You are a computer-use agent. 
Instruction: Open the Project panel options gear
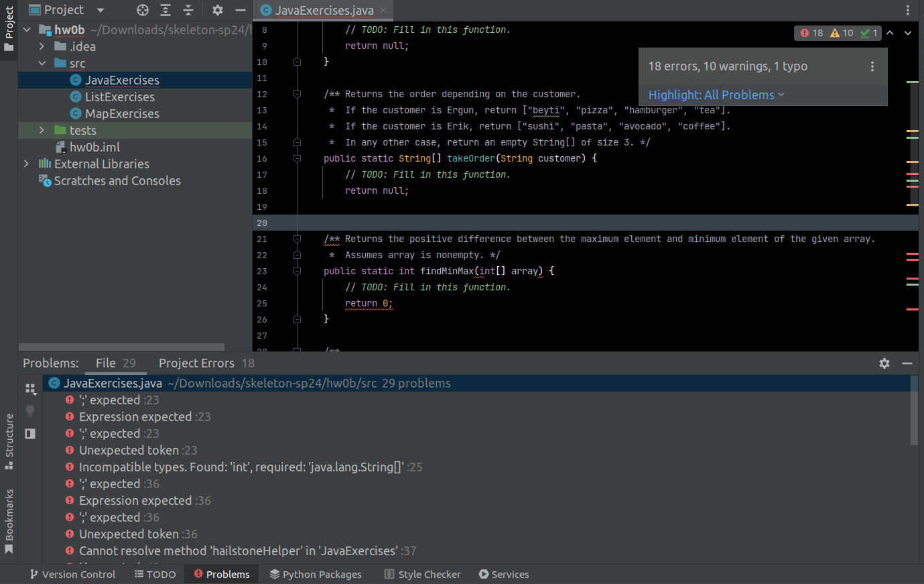pyautogui.click(x=217, y=9)
